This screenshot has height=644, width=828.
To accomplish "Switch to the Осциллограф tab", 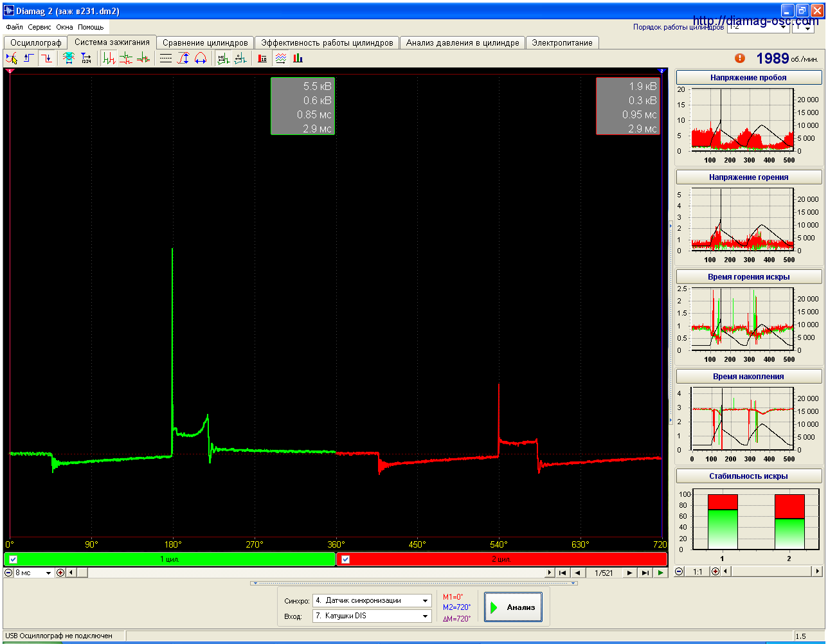I will [x=35, y=42].
